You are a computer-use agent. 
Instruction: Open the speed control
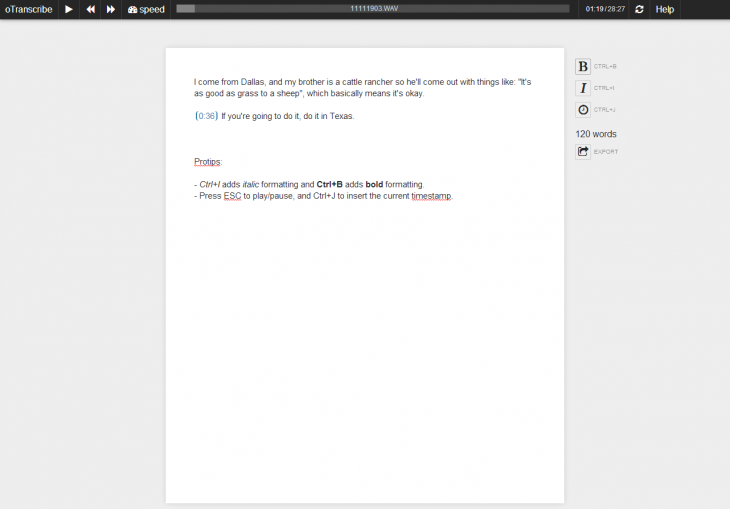146,9
